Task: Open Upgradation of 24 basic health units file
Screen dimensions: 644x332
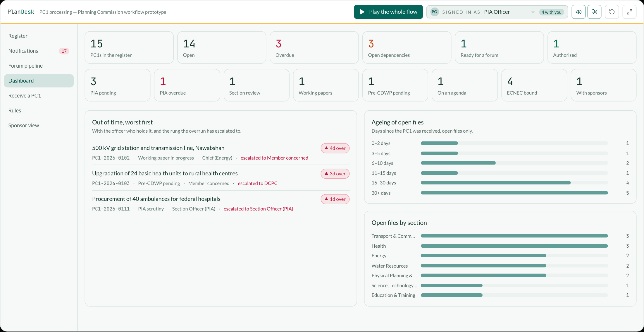Action: tap(221, 178)
